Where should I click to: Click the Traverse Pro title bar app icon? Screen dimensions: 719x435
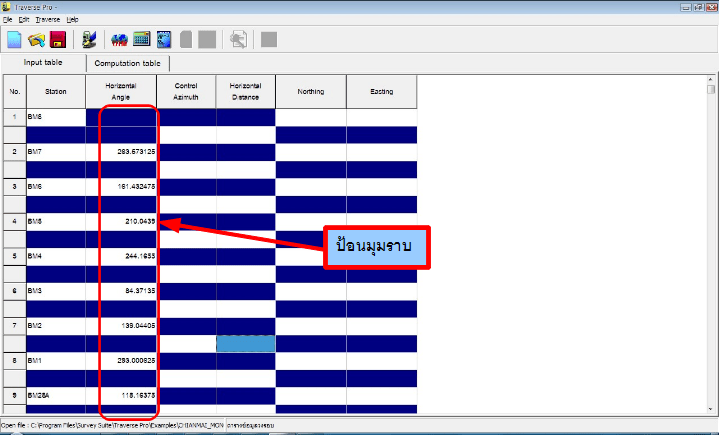click(x=6, y=7)
